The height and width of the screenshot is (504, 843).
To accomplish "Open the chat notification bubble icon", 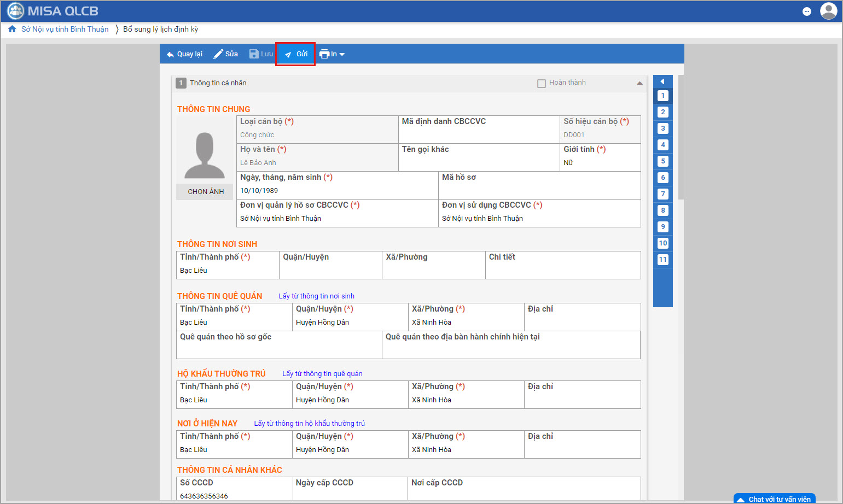I will [x=806, y=11].
